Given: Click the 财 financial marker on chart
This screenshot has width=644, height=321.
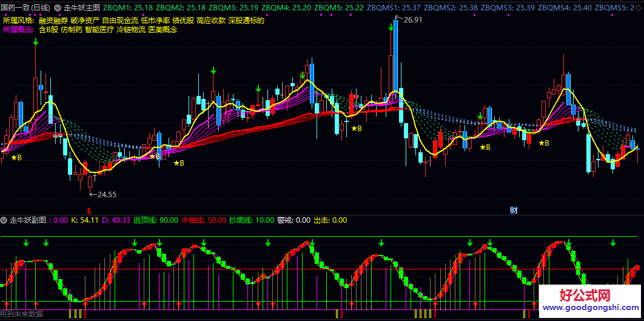Looking at the screenshot, I should click(x=514, y=211).
